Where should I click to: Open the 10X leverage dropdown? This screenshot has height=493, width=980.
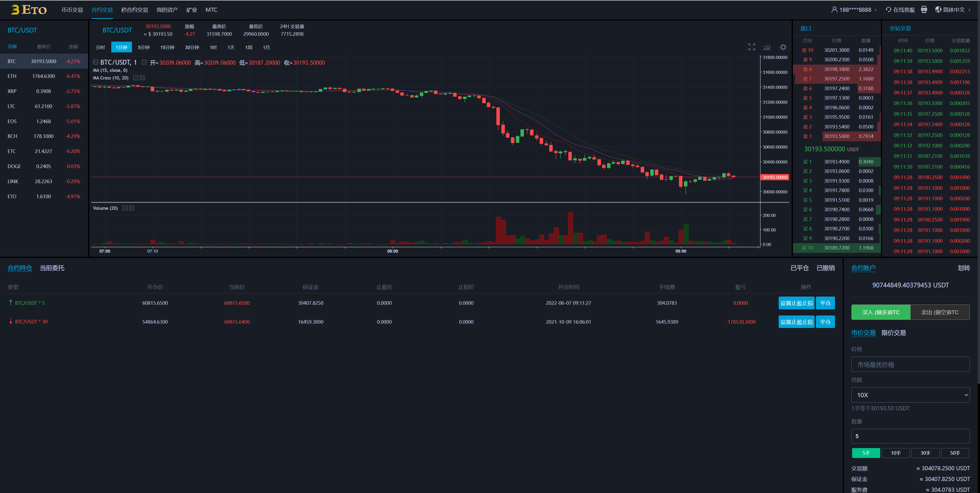coord(910,395)
